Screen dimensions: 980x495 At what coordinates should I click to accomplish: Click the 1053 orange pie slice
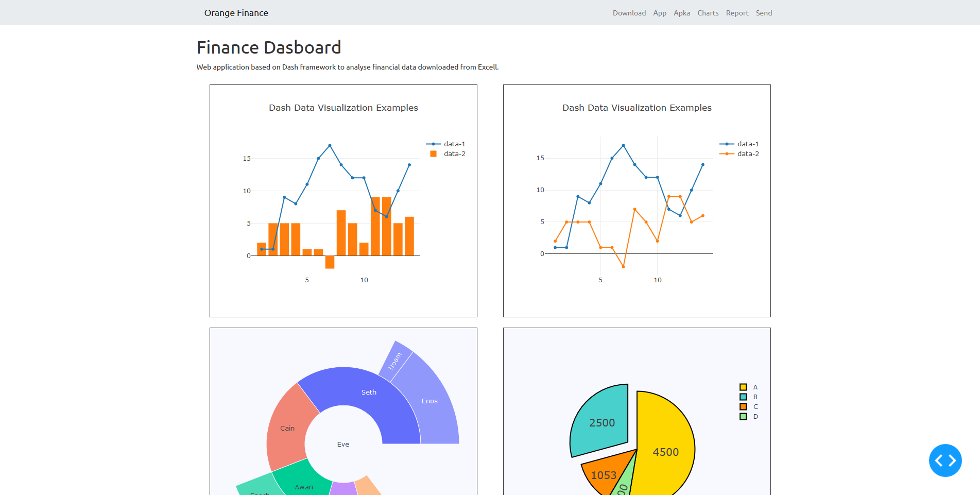604,474
